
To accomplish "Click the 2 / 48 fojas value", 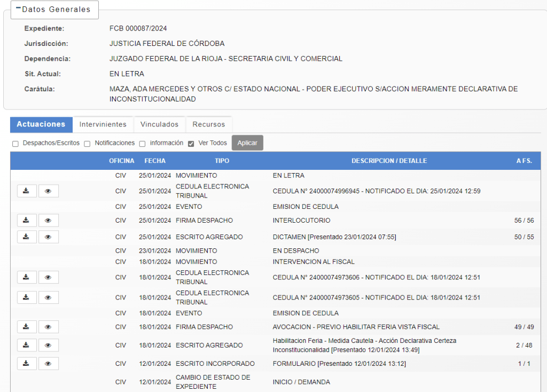I will click(524, 345).
